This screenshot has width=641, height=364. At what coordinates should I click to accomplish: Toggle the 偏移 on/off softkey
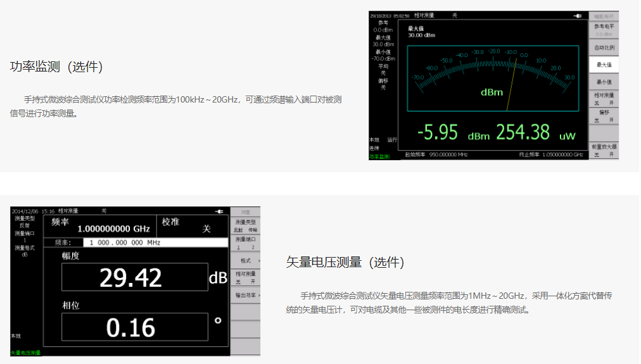[x=604, y=115]
